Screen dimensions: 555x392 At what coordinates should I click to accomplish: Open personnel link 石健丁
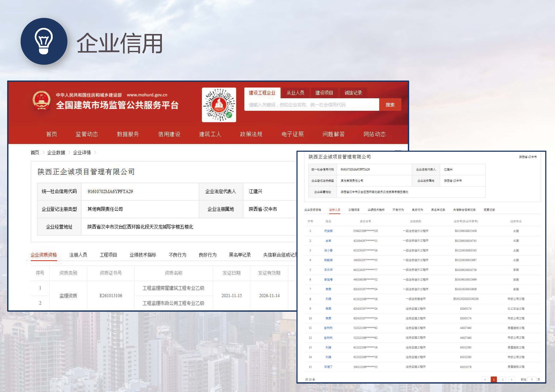tap(328, 367)
